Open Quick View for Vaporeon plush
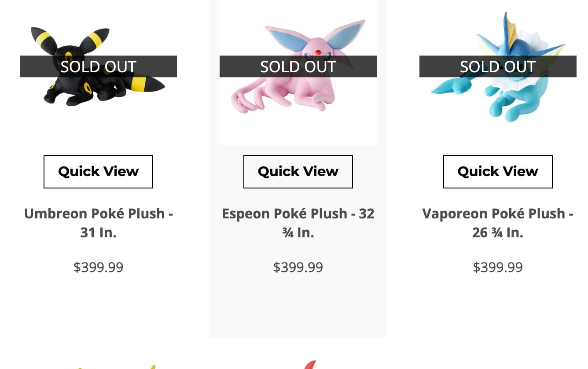This screenshot has height=369, width=588. coord(497,171)
